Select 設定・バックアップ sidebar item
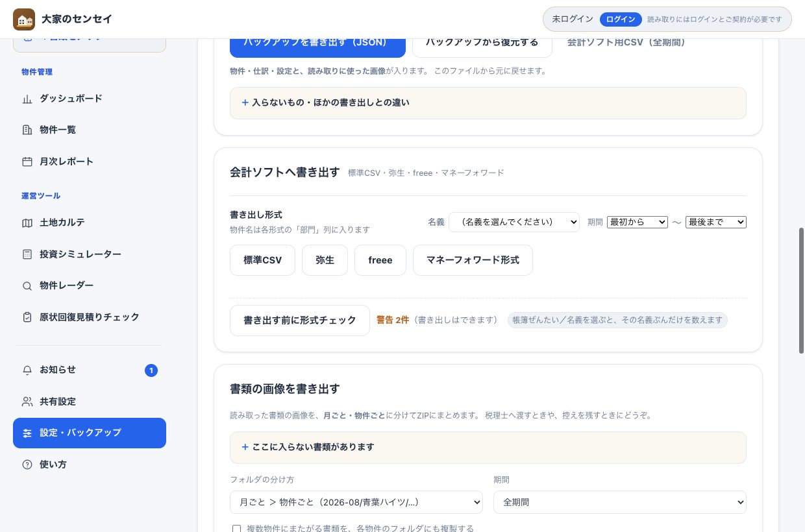 90,433
